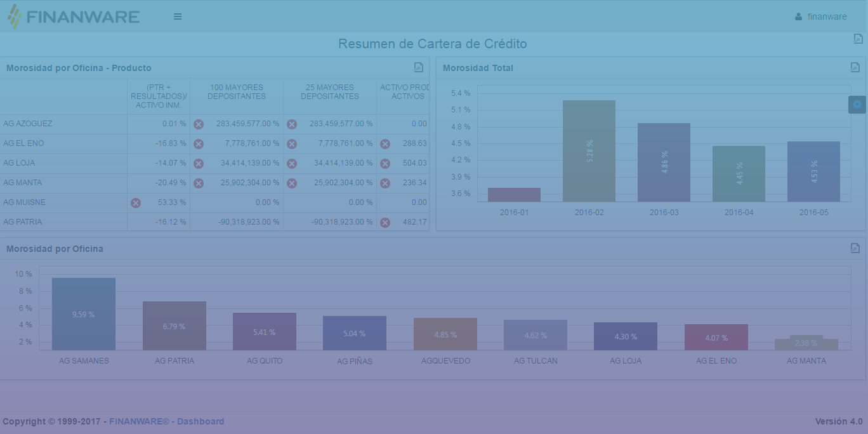Click the AG SAMANES bar

(84, 314)
